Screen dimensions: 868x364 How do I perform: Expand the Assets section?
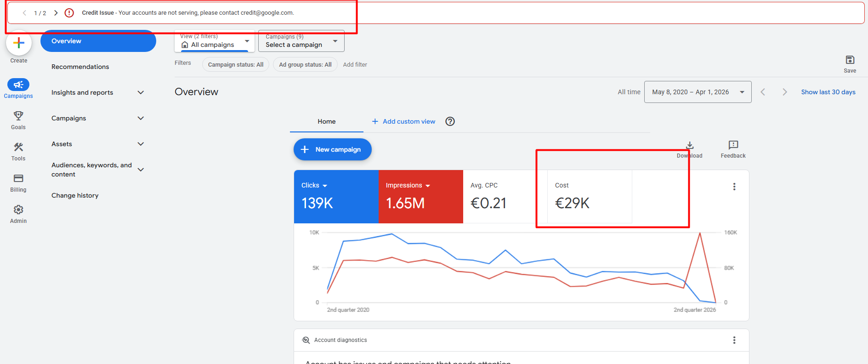pos(141,144)
